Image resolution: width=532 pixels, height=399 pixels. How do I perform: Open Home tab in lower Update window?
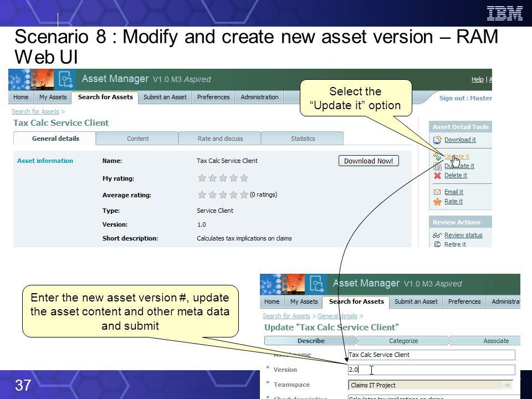pos(272,301)
